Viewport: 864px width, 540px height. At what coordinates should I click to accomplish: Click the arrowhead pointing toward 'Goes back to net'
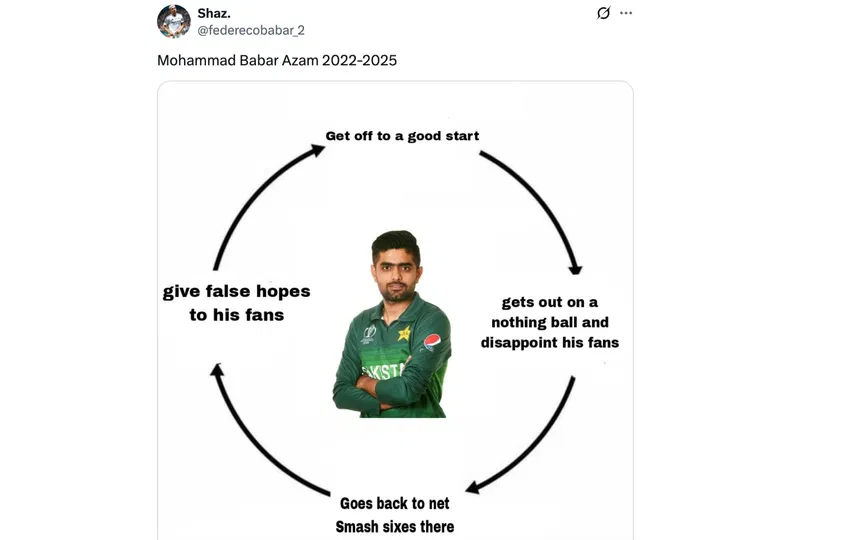coord(474,487)
